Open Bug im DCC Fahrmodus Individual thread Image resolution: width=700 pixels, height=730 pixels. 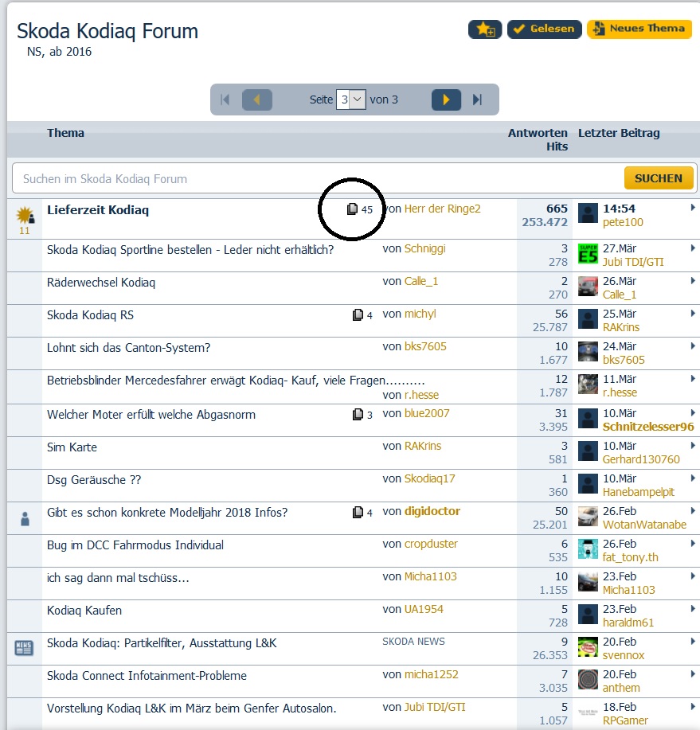coord(135,545)
